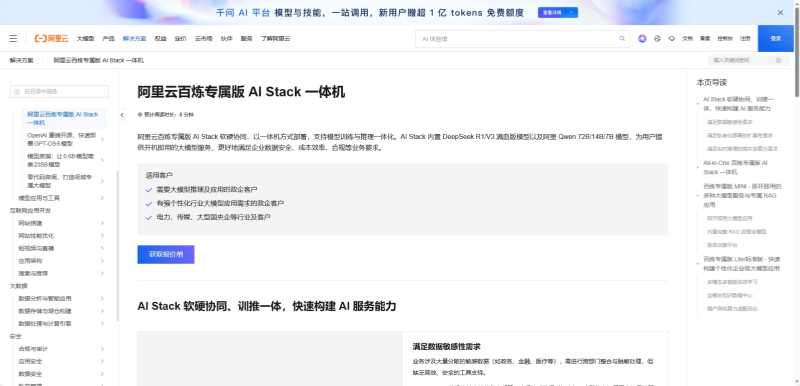The height and width of the screenshot is (386, 800).
Task: Expand the 合规与审计 sidebar item
Action: click(103, 349)
